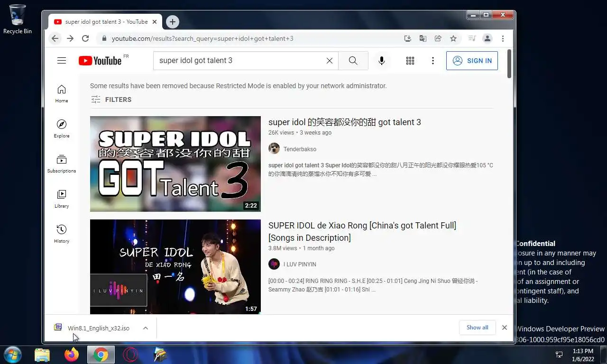The image size is (607, 364).
Task: Open Library in the sidebar
Action: (62, 199)
